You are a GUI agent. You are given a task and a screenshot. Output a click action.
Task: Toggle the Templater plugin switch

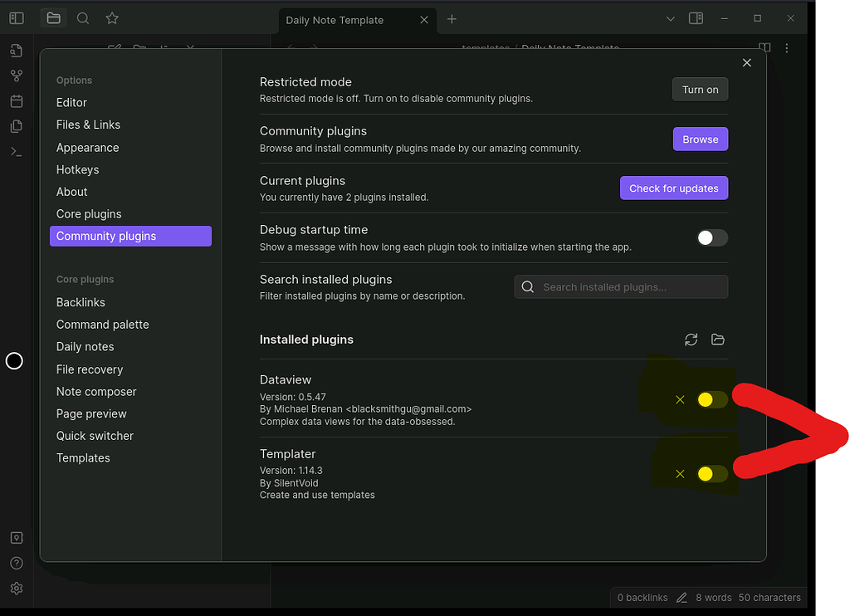click(x=712, y=474)
